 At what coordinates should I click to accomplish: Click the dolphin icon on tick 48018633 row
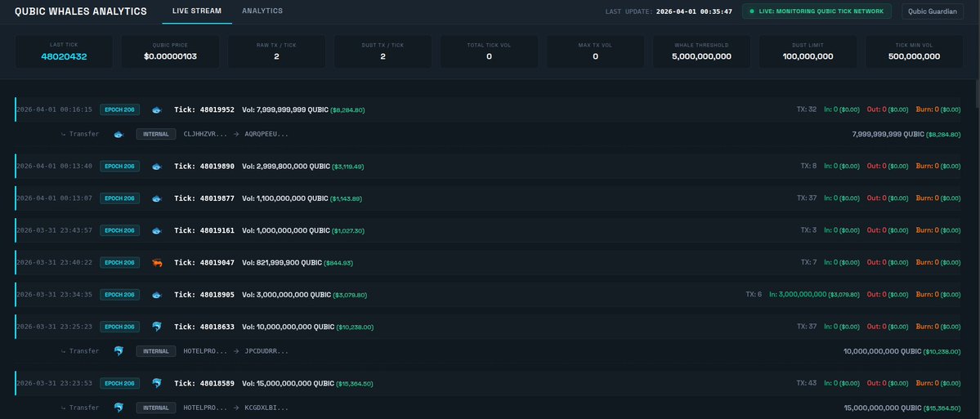coord(156,327)
